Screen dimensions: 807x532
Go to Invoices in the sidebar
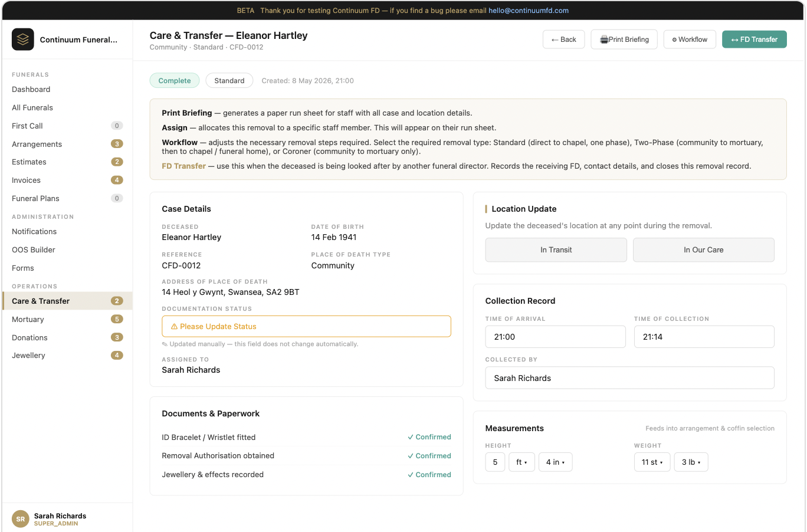pos(27,180)
